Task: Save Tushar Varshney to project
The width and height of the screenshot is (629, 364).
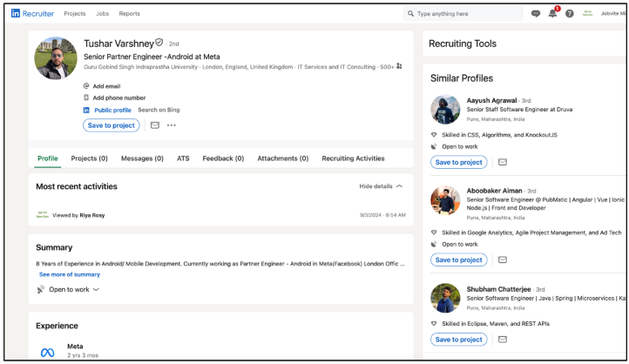Action: (112, 125)
